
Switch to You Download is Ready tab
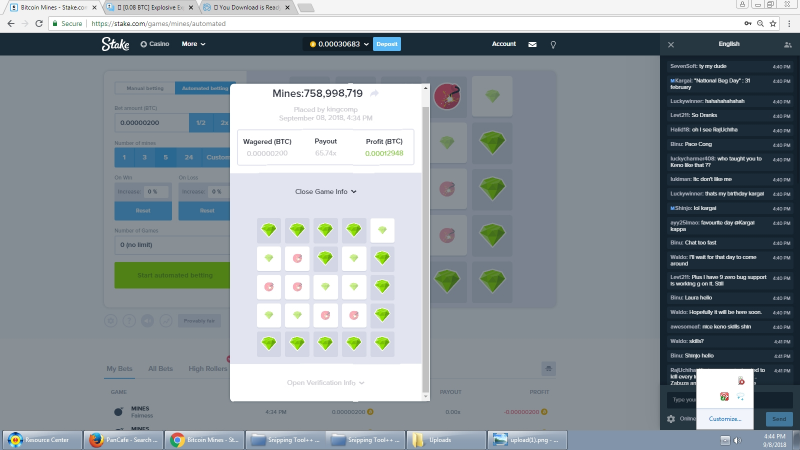point(246,8)
